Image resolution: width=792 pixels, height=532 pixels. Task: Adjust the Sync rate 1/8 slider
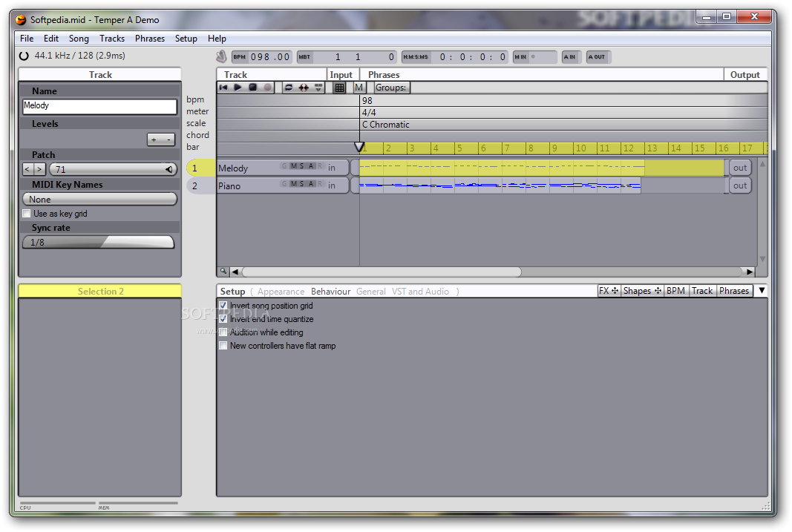[x=99, y=243]
